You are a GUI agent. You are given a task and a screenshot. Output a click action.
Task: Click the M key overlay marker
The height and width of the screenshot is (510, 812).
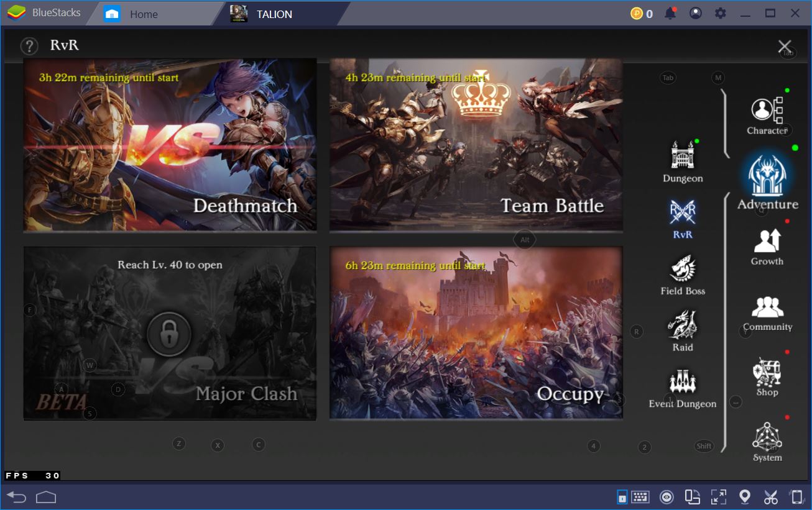(x=718, y=78)
